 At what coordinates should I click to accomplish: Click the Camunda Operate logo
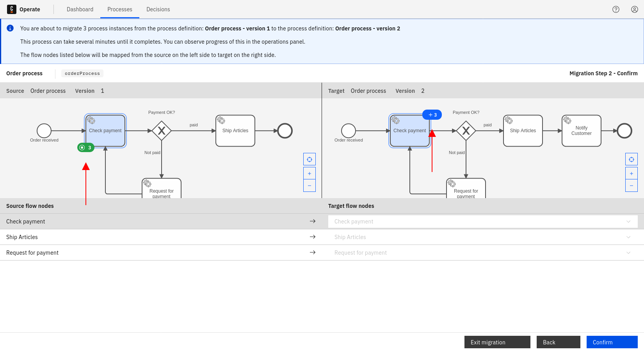pos(11,9)
